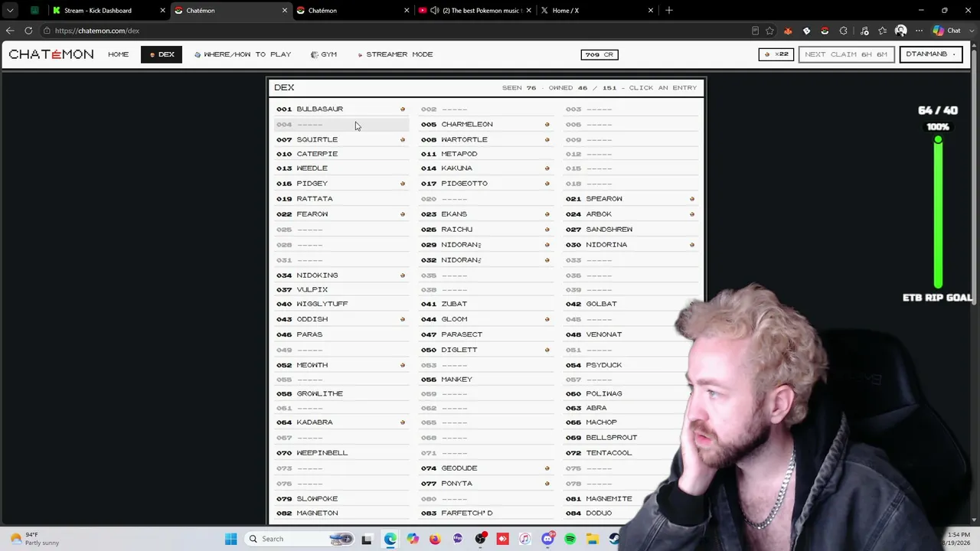
Task: Open Microsoft Edge from the taskbar
Action: 390,539
